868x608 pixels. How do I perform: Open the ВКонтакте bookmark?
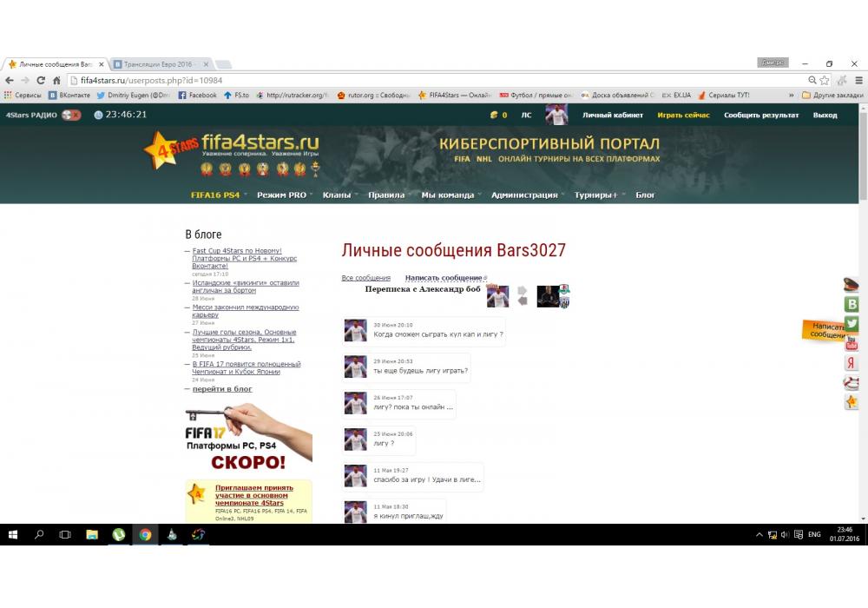[x=69, y=96]
